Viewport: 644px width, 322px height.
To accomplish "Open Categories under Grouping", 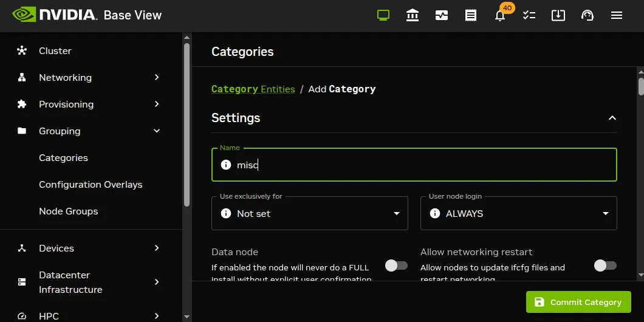I will coord(63,158).
